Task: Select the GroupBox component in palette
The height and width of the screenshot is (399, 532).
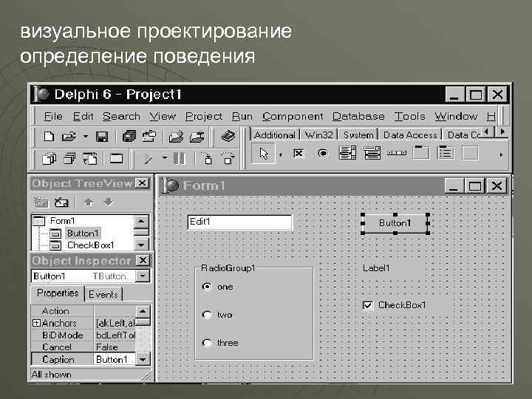Action: pyautogui.click(x=420, y=152)
